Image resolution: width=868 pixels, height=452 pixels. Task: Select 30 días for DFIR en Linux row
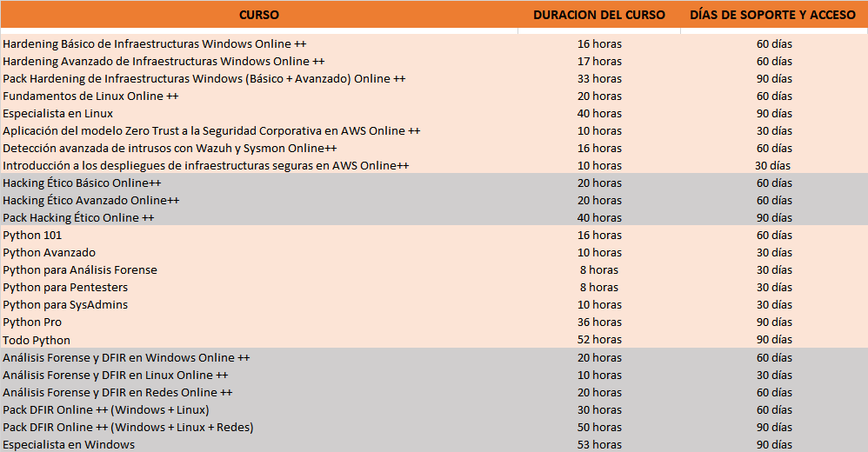tap(774, 376)
